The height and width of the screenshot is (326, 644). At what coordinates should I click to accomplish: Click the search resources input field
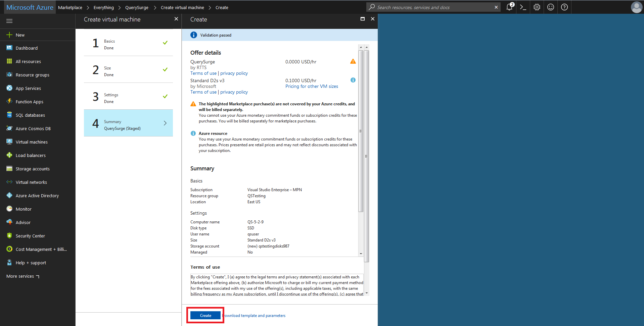(433, 7)
